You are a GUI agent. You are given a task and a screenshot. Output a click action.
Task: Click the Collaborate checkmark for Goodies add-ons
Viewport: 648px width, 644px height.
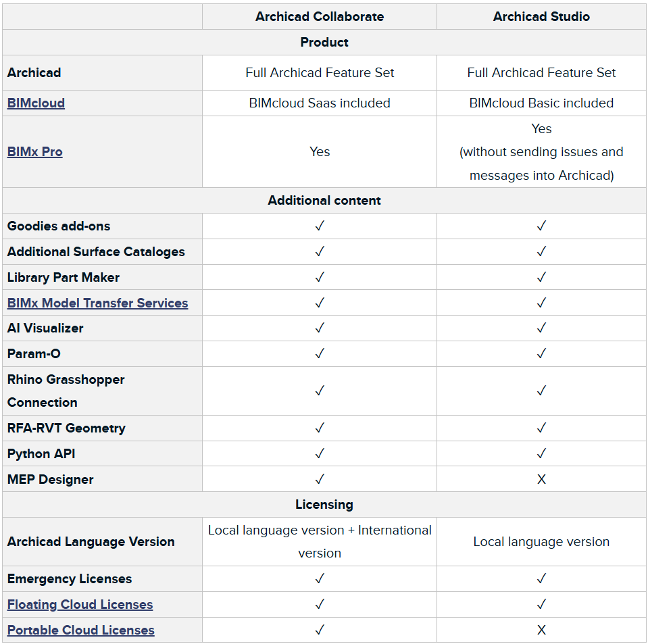pos(320,226)
